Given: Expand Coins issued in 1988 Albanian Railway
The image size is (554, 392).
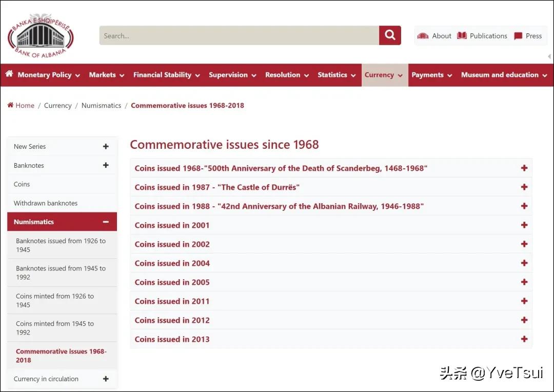Looking at the screenshot, I should pyautogui.click(x=331, y=206).
